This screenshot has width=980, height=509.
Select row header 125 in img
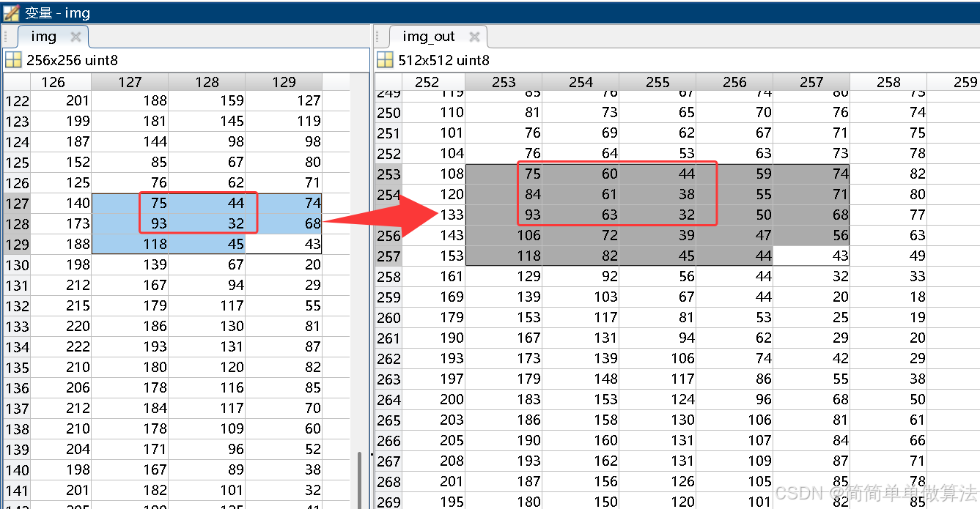click(x=18, y=162)
